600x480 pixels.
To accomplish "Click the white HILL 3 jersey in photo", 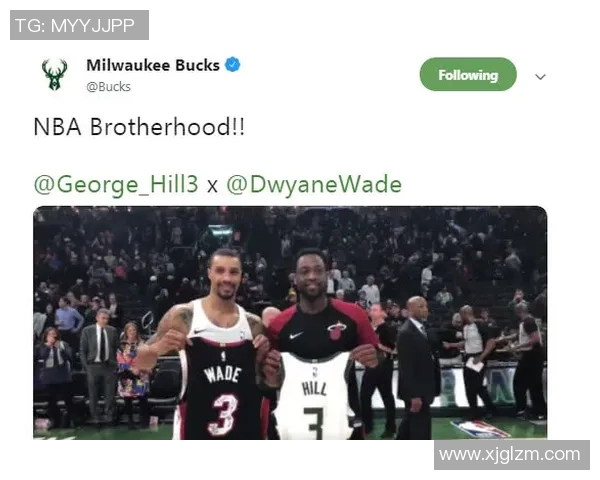I will click(x=313, y=396).
